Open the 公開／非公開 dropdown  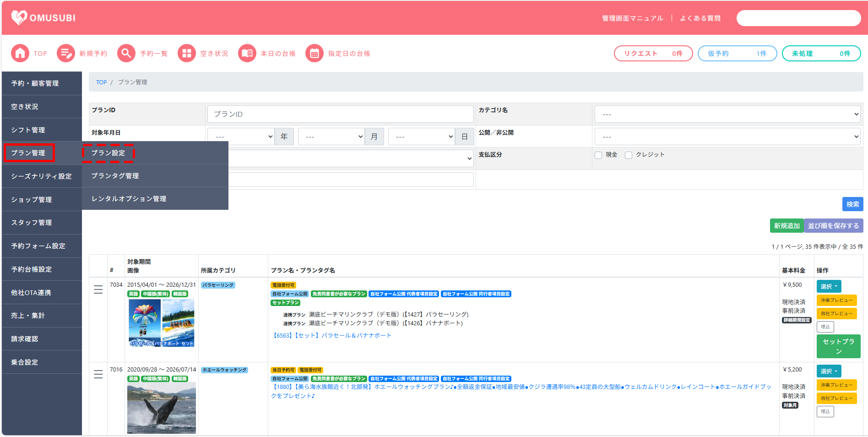(727, 137)
